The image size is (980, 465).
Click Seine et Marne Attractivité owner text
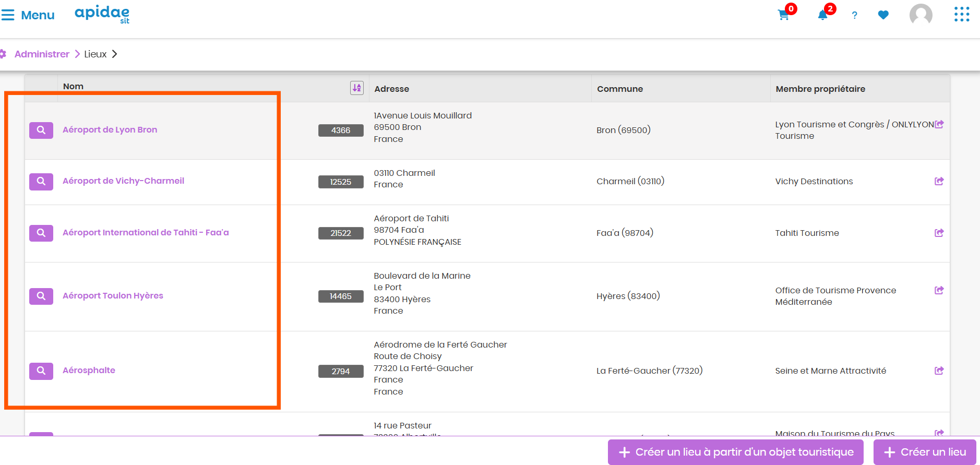[831, 371]
